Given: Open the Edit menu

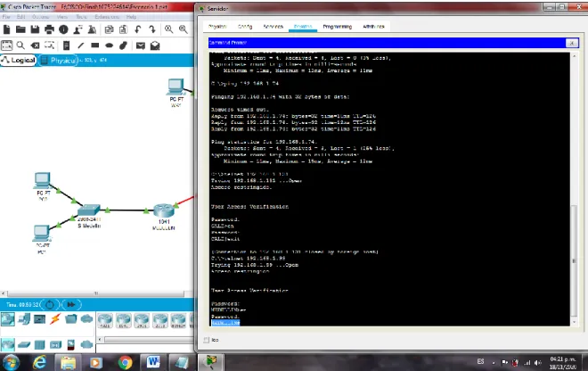Looking at the screenshot, I should tap(21, 17).
